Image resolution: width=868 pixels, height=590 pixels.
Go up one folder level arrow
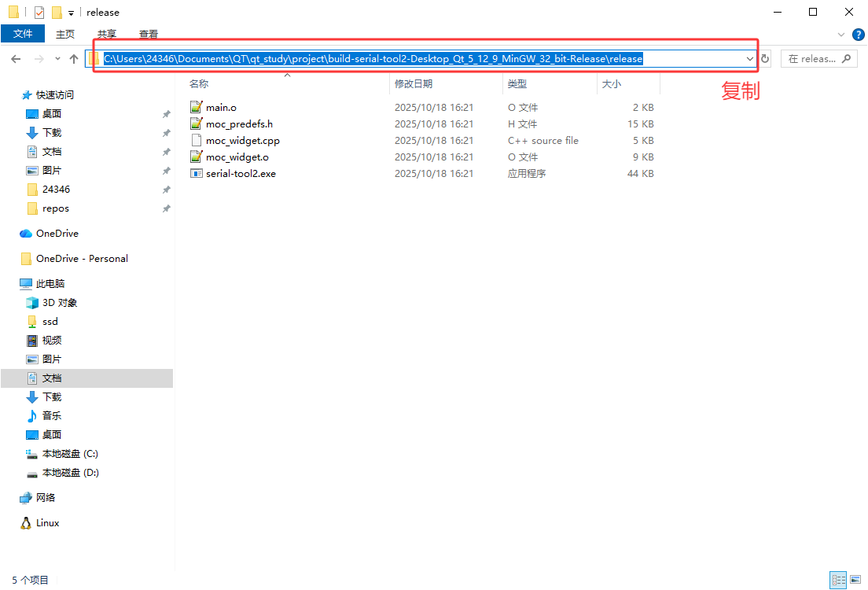pos(74,59)
